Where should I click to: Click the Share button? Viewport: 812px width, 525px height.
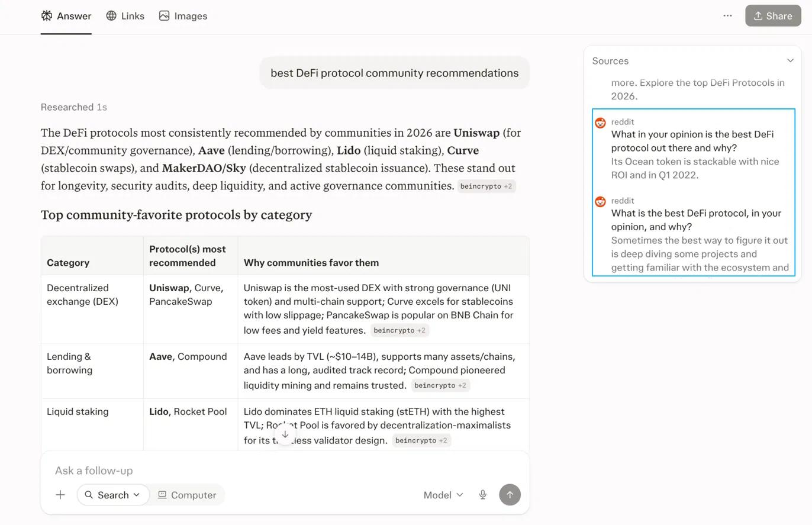coord(773,16)
